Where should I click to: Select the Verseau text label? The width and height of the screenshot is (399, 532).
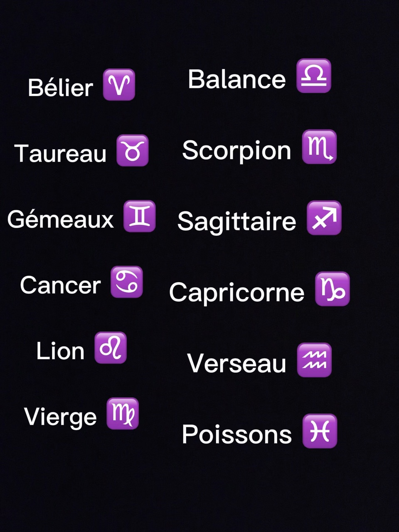(236, 363)
